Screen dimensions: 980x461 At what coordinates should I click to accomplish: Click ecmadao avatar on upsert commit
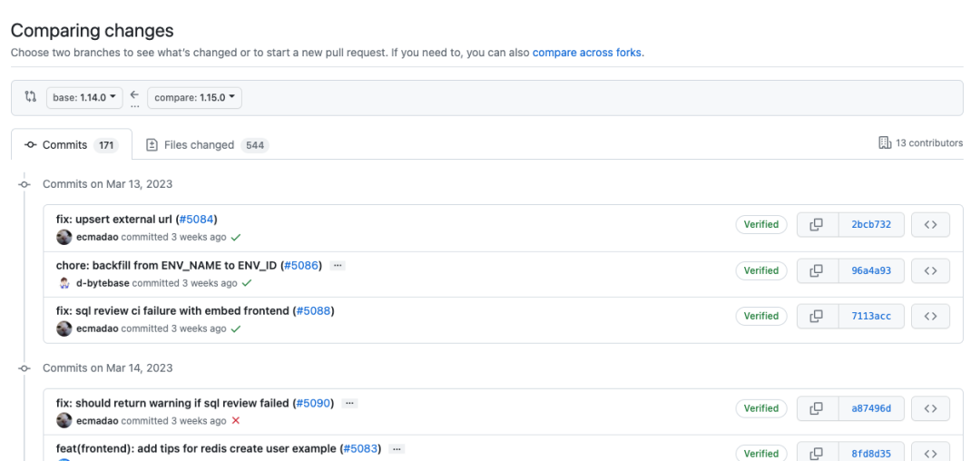pos(64,237)
